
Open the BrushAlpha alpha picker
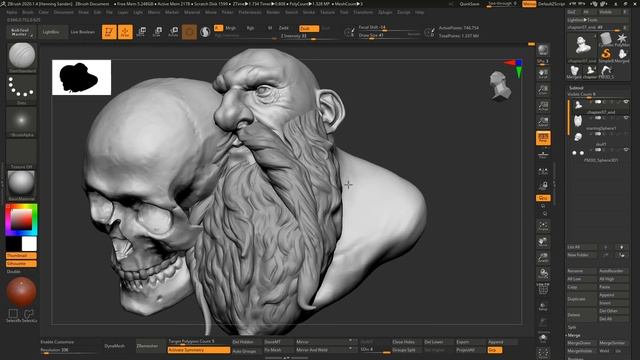(22, 121)
